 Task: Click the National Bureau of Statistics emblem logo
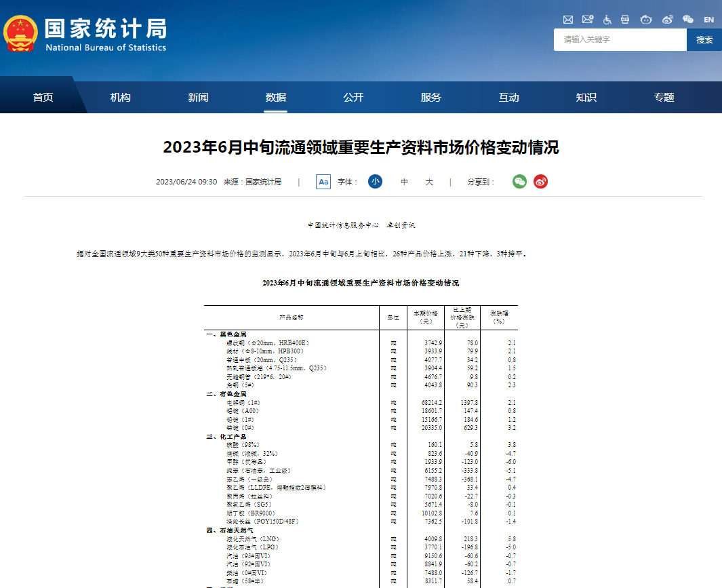(20, 34)
